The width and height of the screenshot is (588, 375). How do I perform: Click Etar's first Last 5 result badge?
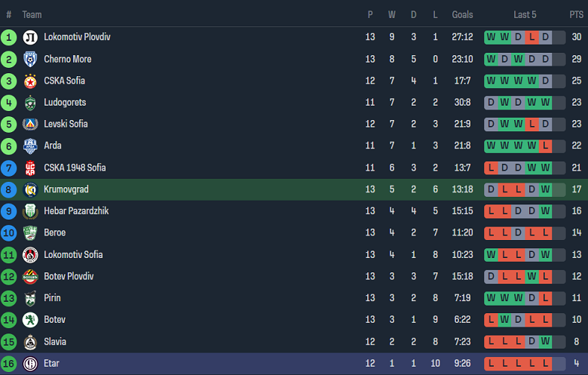click(x=492, y=364)
